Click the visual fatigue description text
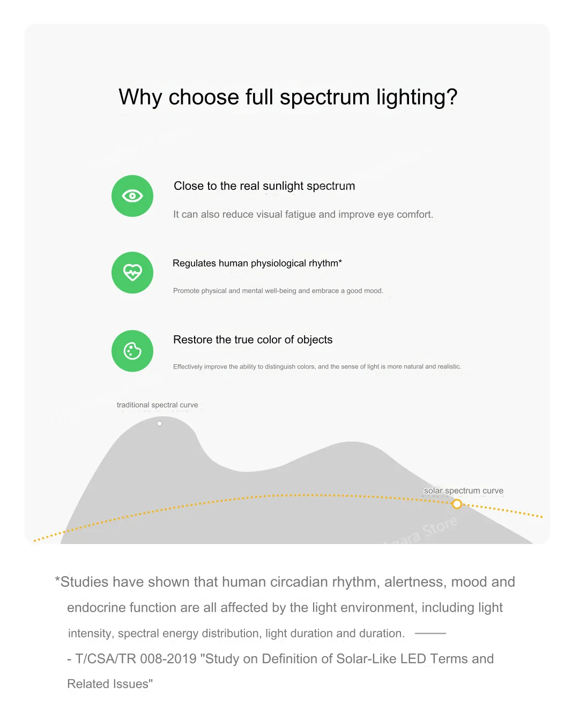This screenshot has width=579, height=728. pos(303,215)
